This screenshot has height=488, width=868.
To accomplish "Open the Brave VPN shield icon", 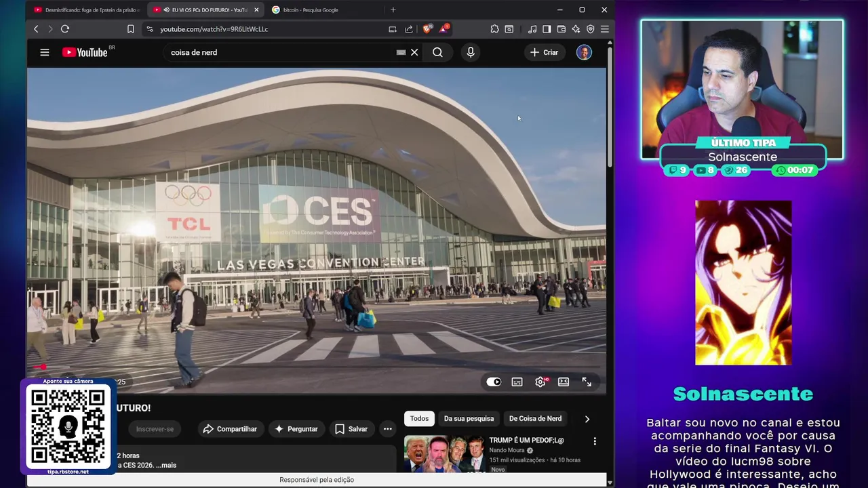I will pyautogui.click(x=590, y=29).
